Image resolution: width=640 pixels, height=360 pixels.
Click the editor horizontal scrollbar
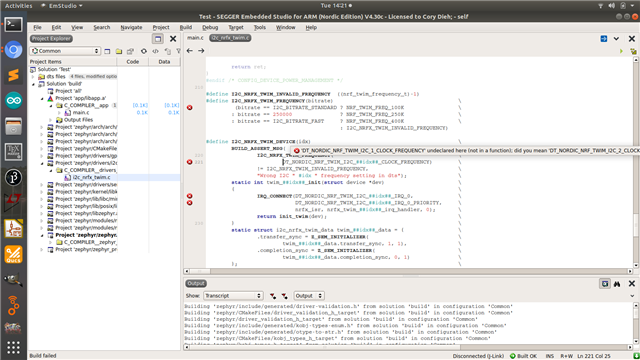click(408, 271)
